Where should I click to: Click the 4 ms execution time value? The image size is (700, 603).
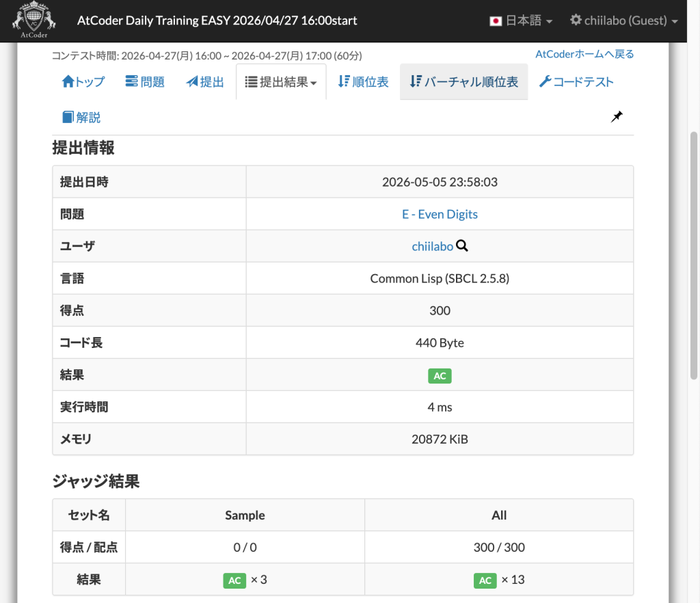(440, 407)
